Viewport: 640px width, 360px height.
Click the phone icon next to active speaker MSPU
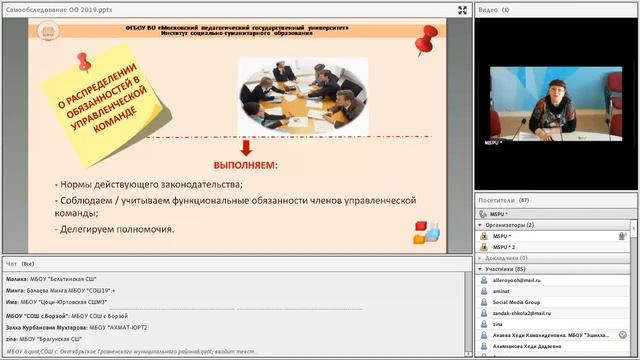point(483,214)
